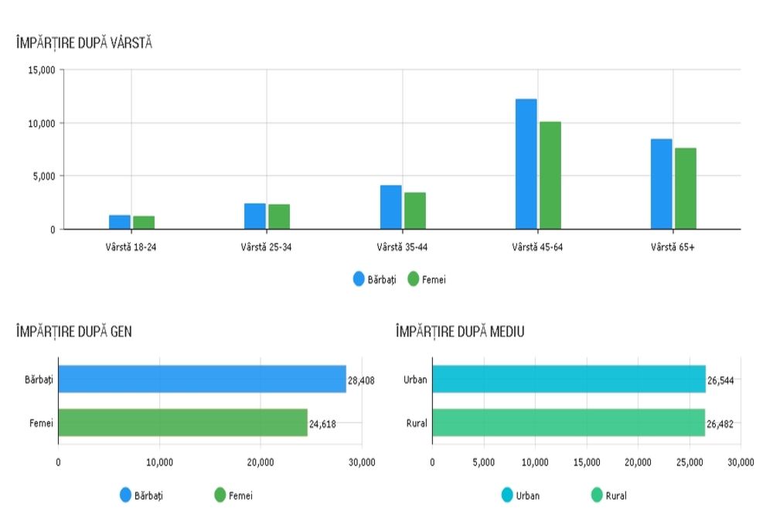
Task: Click the ÎMPĂRȚIRE DUPĂ VÂRSTĂ chart title
Action: coord(83,43)
